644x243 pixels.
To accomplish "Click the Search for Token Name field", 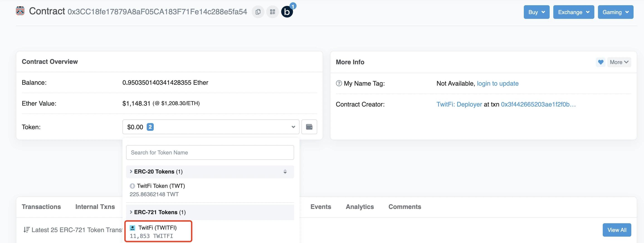I will pos(210,152).
